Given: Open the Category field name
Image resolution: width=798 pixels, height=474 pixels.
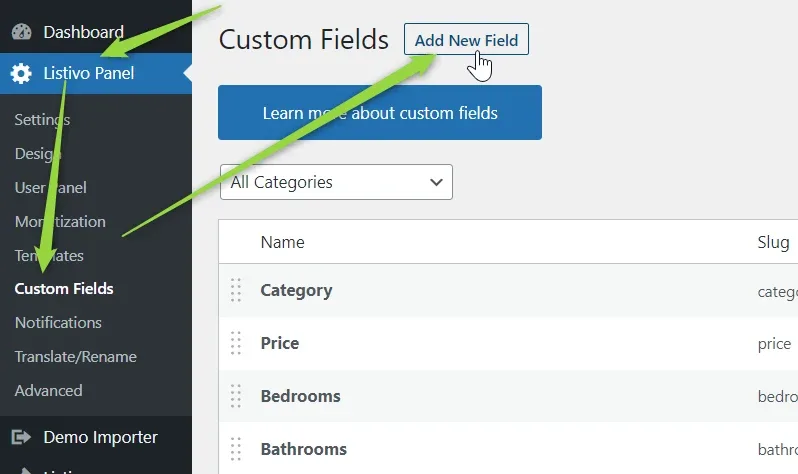Looking at the screenshot, I should tap(296, 290).
